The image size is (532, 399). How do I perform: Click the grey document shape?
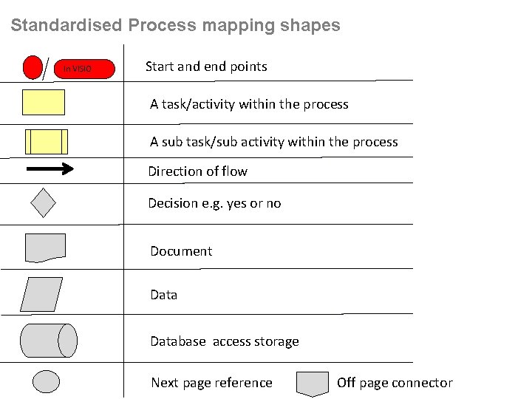[x=45, y=248]
